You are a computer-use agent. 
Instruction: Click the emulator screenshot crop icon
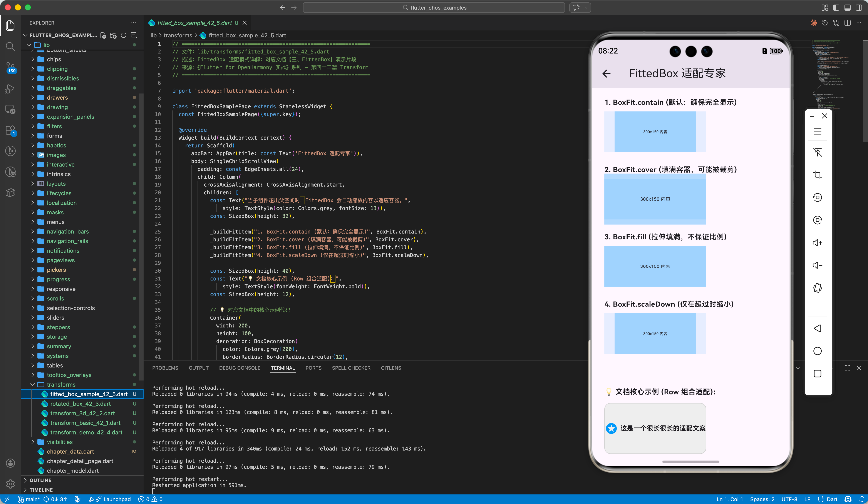coord(817,175)
